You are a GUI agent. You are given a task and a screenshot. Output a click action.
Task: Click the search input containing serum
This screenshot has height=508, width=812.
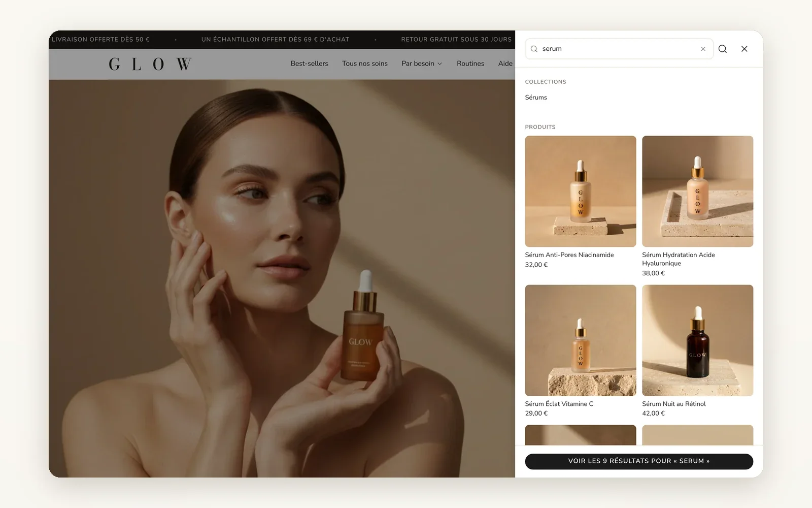click(619, 49)
